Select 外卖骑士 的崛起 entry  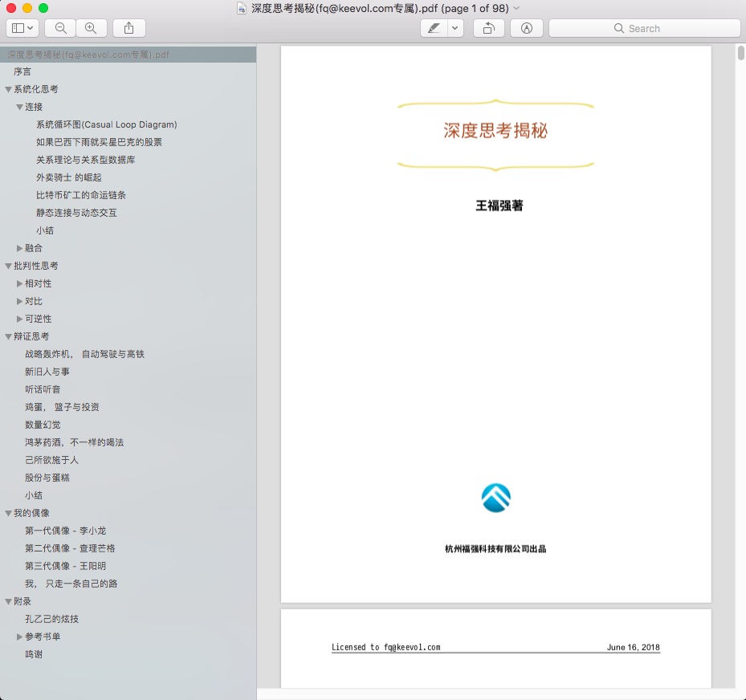(x=69, y=177)
